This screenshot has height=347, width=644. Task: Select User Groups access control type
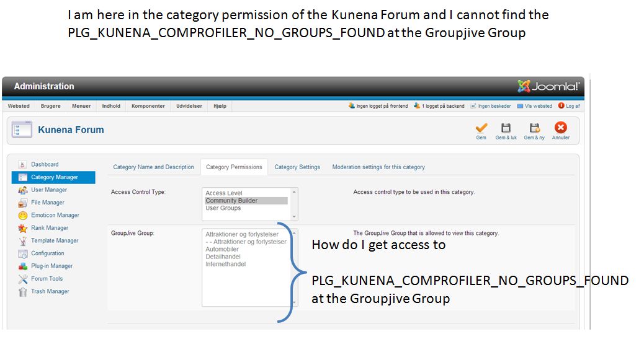click(x=223, y=208)
